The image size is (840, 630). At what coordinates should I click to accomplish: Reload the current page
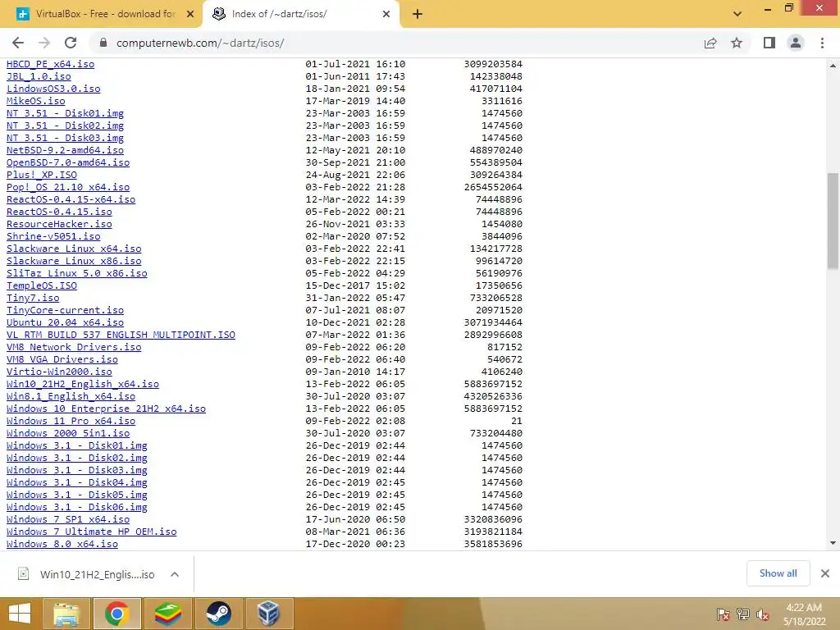click(x=71, y=43)
